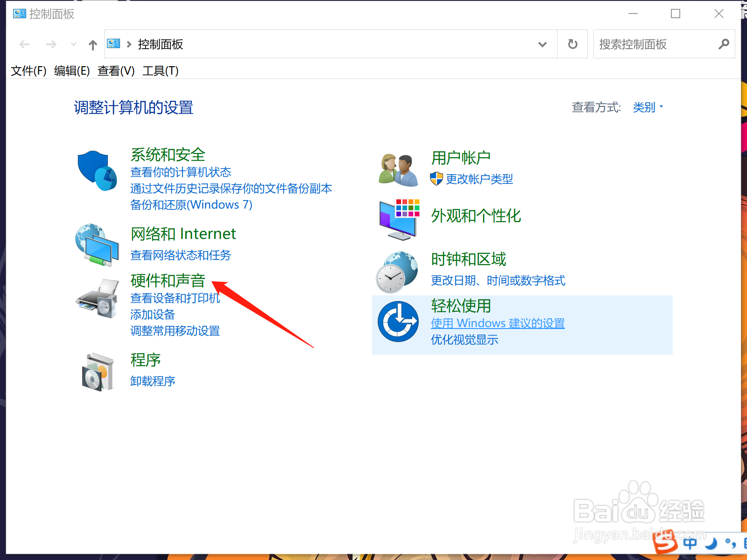Image resolution: width=747 pixels, height=560 pixels.
Task: Open the 文件(F) menu
Action: click(28, 71)
